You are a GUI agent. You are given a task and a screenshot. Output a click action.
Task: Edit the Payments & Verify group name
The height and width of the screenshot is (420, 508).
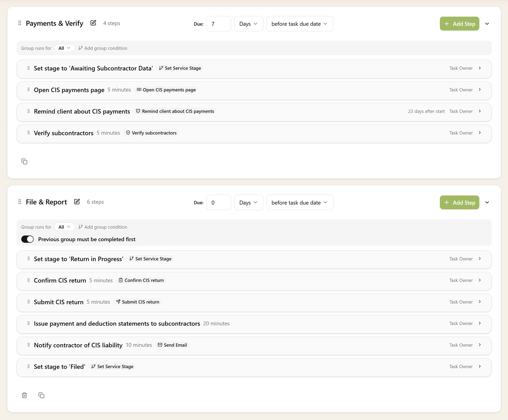pos(93,23)
